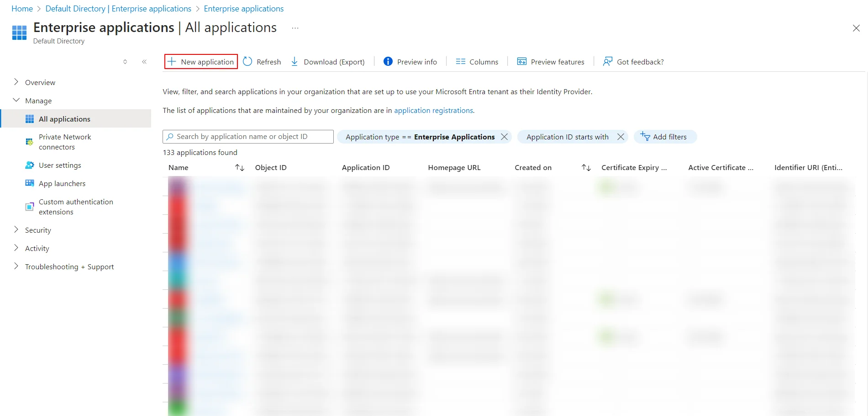868x416 pixels.
Task: Open the Got feedback form
Action: [633, 61]
